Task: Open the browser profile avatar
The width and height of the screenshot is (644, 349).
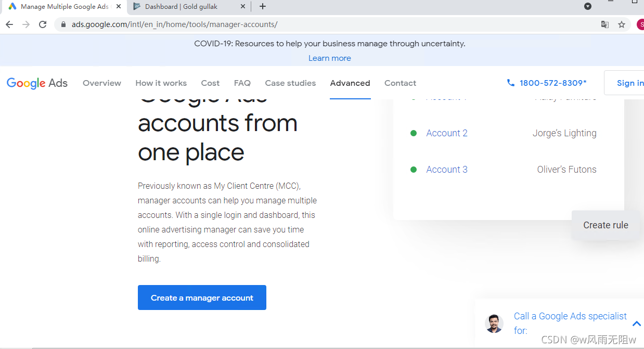Action: (640, 24)
